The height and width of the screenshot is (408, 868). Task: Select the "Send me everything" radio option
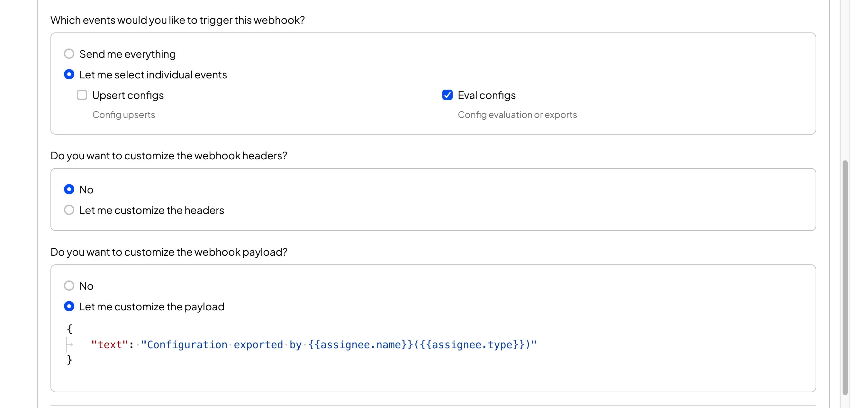pos(69,54)
